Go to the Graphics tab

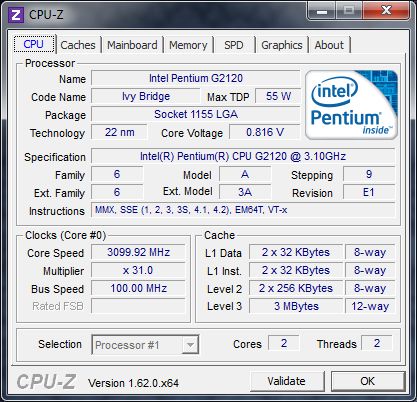tap(282, 45)
